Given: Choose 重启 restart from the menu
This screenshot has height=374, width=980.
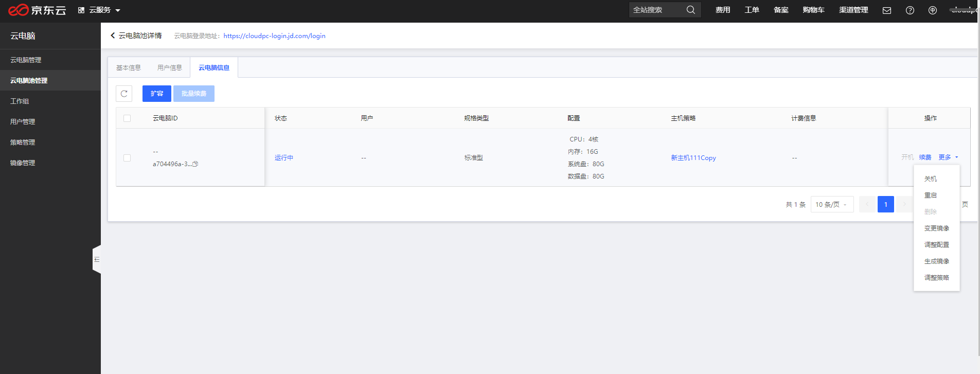Looking at the screenshot, I should click(936, 195).
